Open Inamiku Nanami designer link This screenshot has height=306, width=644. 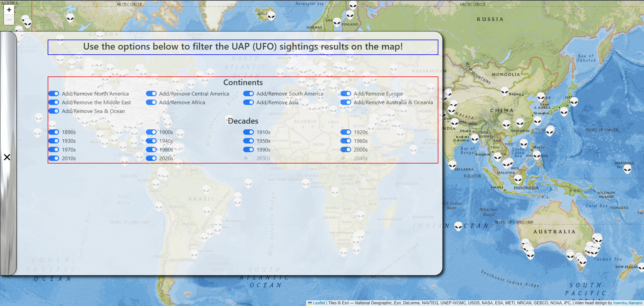628,303
